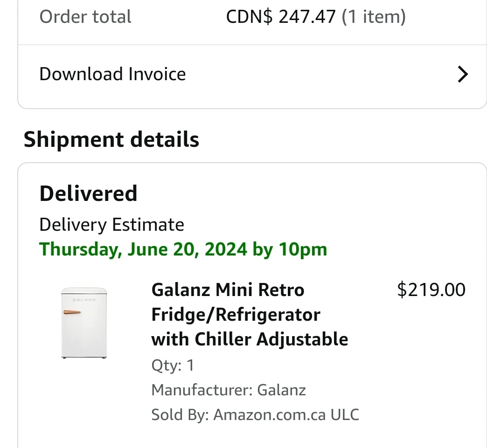Image resolution: width=487 pixels, height=448 pixels.
Task: Tap the Manufacturer: Galanz line
Action: 229,390
